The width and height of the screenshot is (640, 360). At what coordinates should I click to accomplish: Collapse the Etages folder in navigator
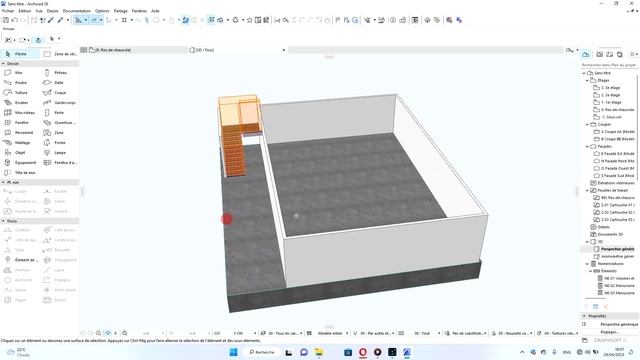click(587, 80)
